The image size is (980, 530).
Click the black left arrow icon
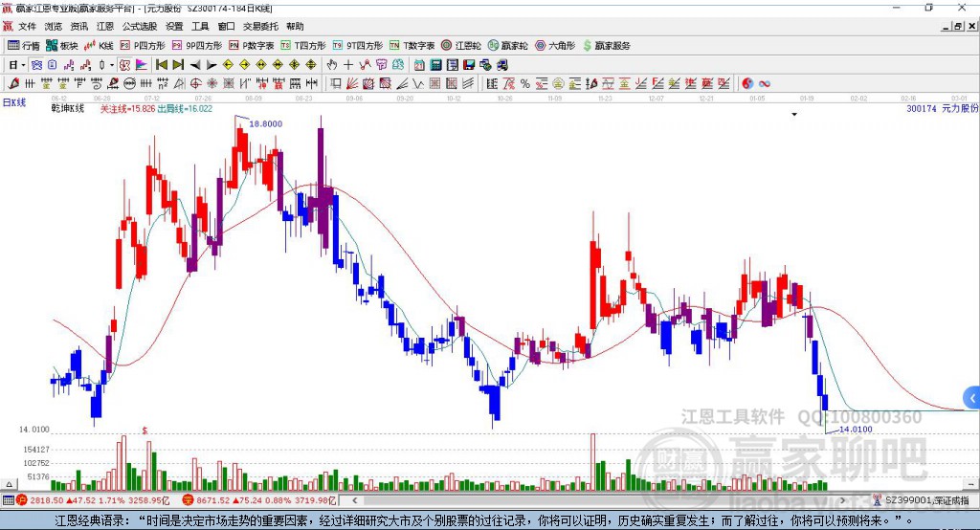coord(195,65)
